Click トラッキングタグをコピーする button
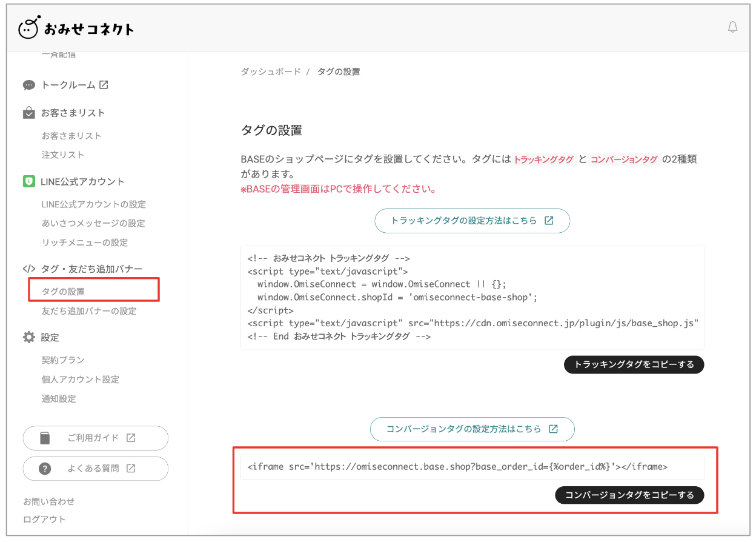The image size is (756, 542). point(634,364)
